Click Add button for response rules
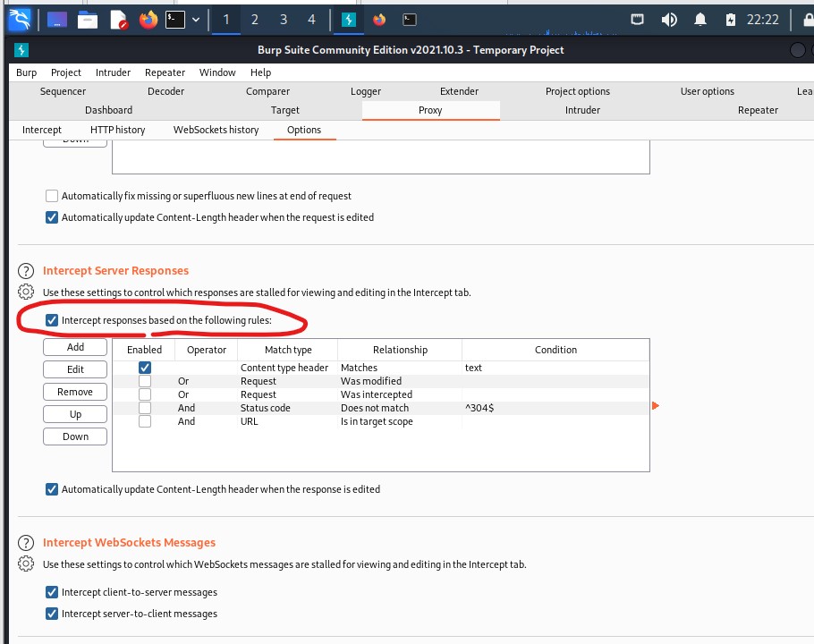The width and height of the screenshot is (814, 644). tap(75, 347)
